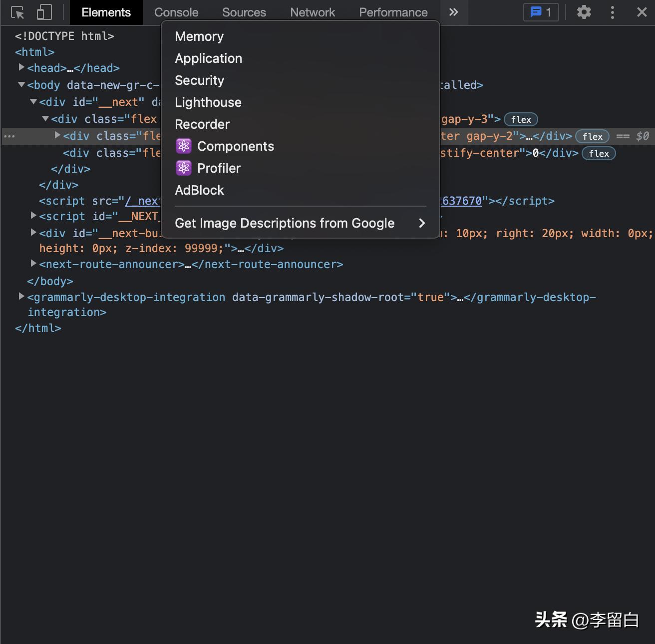Open DevTools settings gear icon
The width and height of the screenshot is (655, 644).
[584, 12]
